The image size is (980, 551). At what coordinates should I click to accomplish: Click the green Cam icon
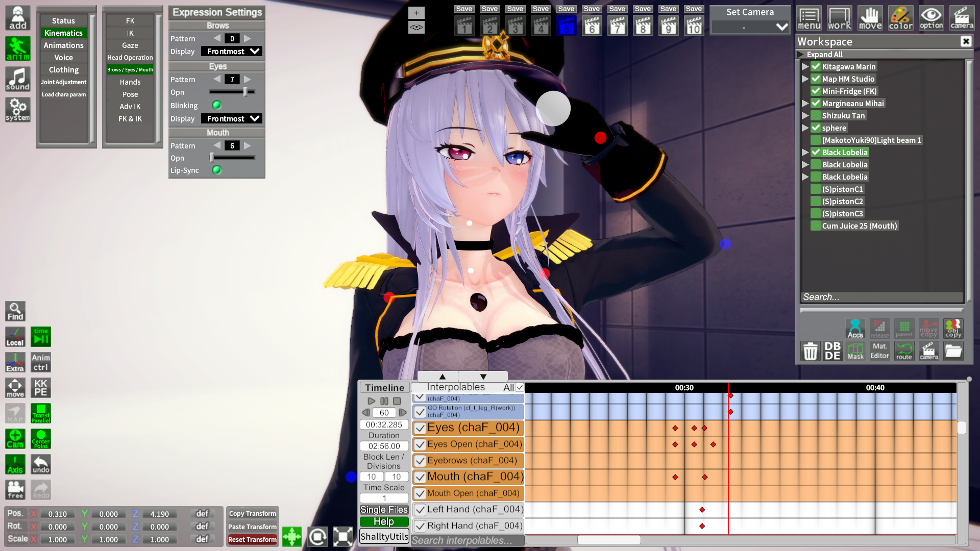tap(15, 439)
